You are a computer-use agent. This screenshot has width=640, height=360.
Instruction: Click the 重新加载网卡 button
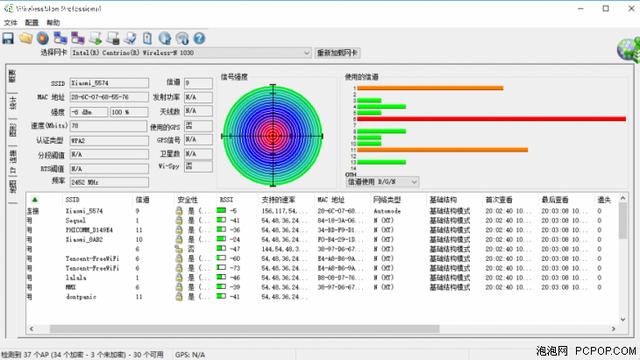pos(337,53)
